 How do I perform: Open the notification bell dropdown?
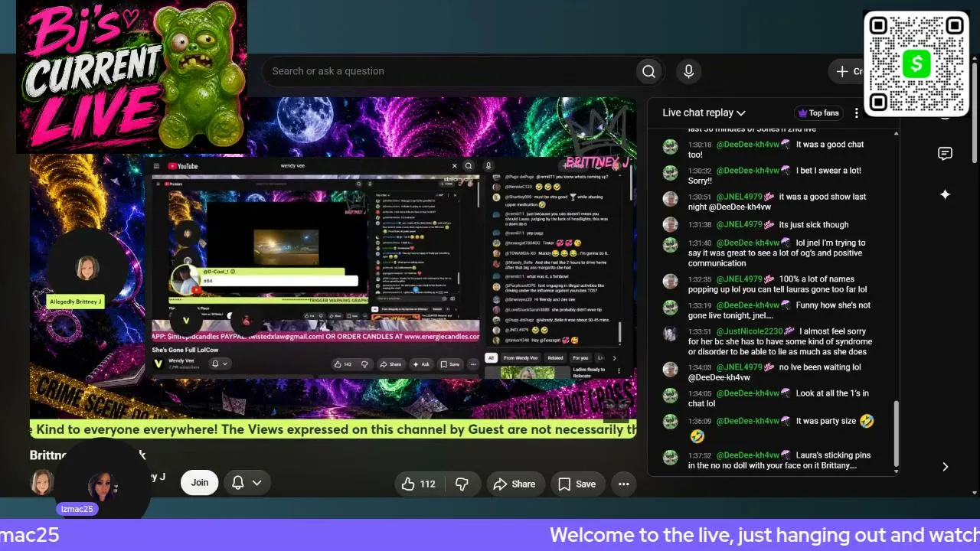point(247,483)
